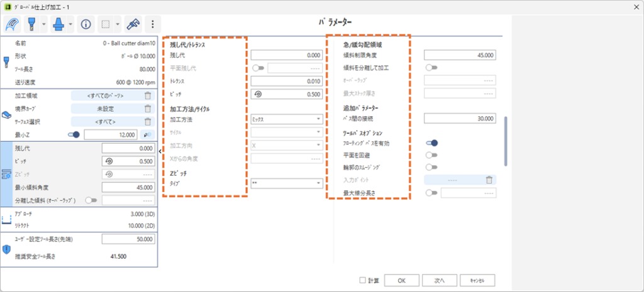Open the three-dot more options menu
Screen dimensions: 644x292
click(153, 24)
